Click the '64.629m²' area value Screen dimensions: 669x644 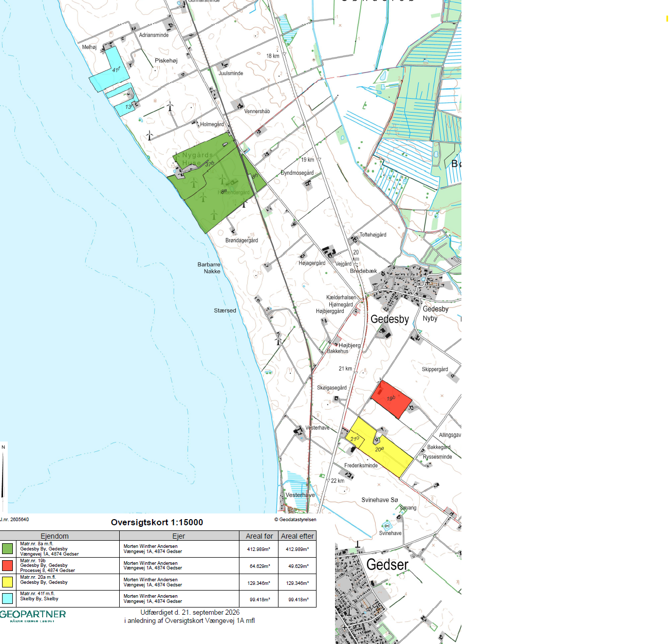(x=260, y=566)
